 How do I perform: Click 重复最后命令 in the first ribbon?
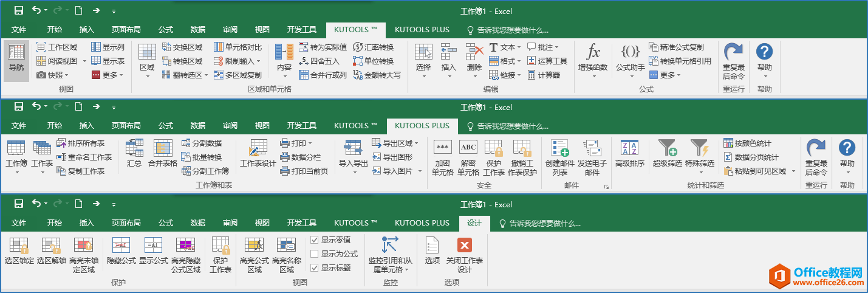tap(733, 61)
